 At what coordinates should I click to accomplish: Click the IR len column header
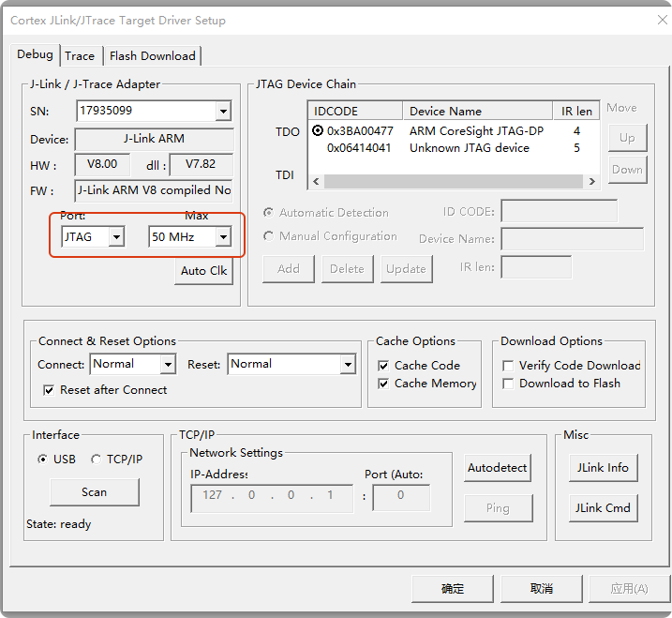(576, 111)
